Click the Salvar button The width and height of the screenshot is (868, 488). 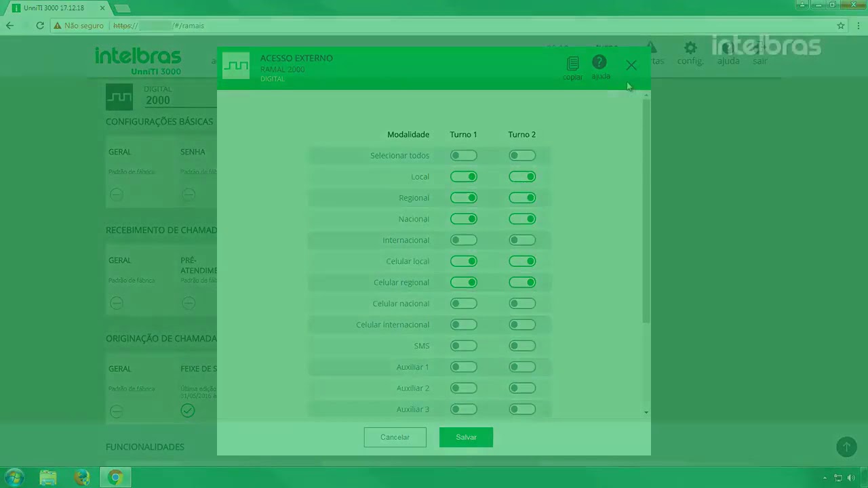(x=466, y=437)
